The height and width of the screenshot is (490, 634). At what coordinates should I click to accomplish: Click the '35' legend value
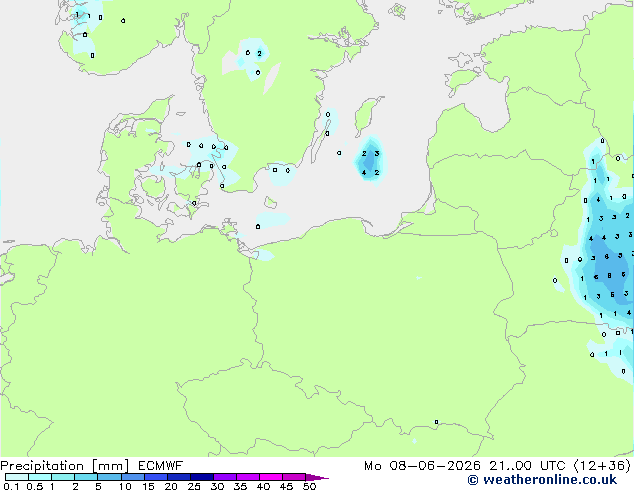click(x=240, y=486)
